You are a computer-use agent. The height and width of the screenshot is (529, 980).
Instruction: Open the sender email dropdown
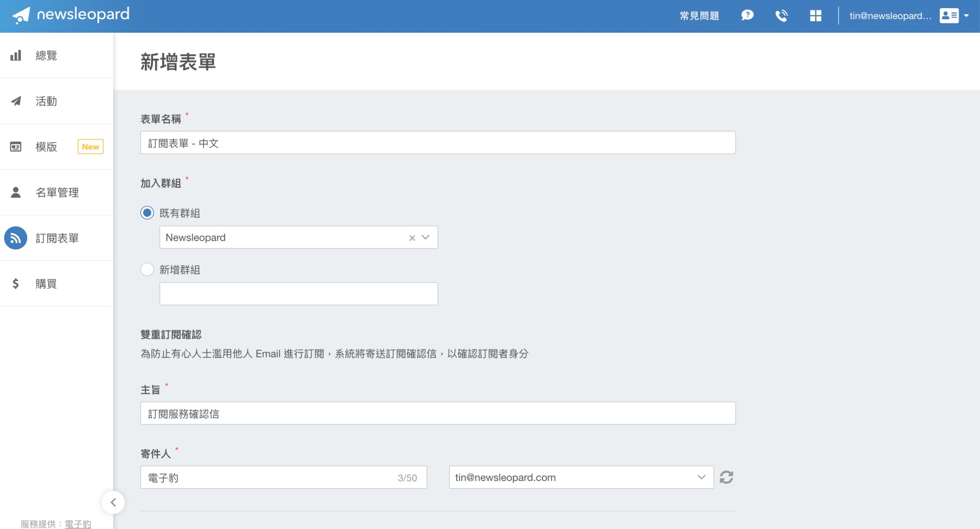click(581, 477)
